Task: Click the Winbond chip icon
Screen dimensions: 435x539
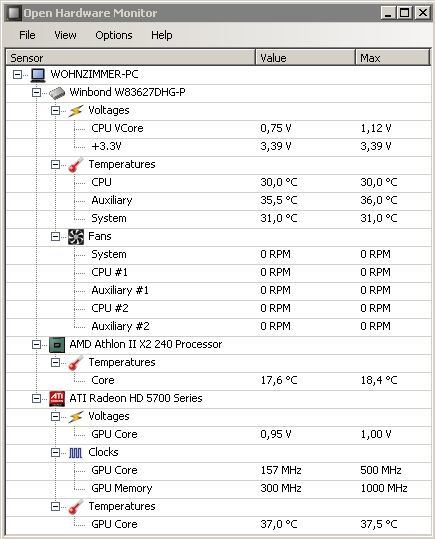Action: (57, 93)
